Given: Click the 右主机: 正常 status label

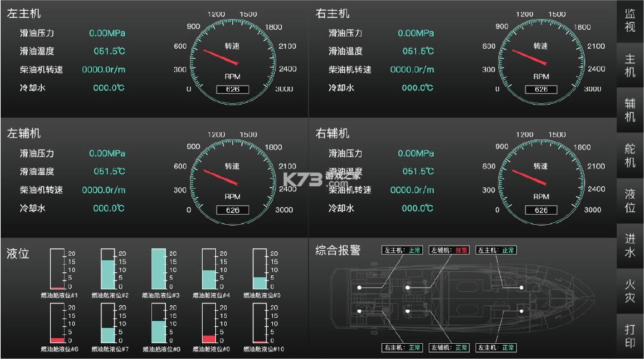Looking at the screenshot, I should [403, 348].
